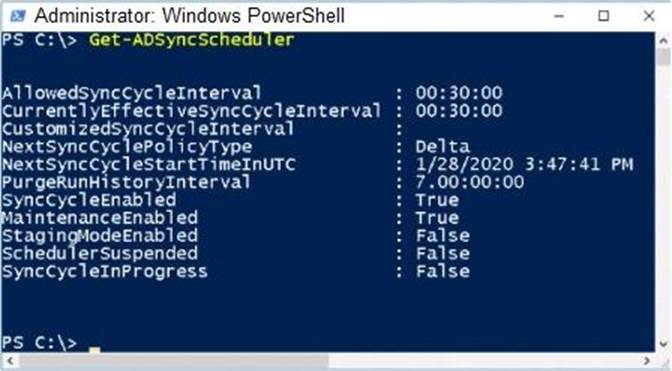Click the Get-ADSyncScheduler command text

[192, 40]
